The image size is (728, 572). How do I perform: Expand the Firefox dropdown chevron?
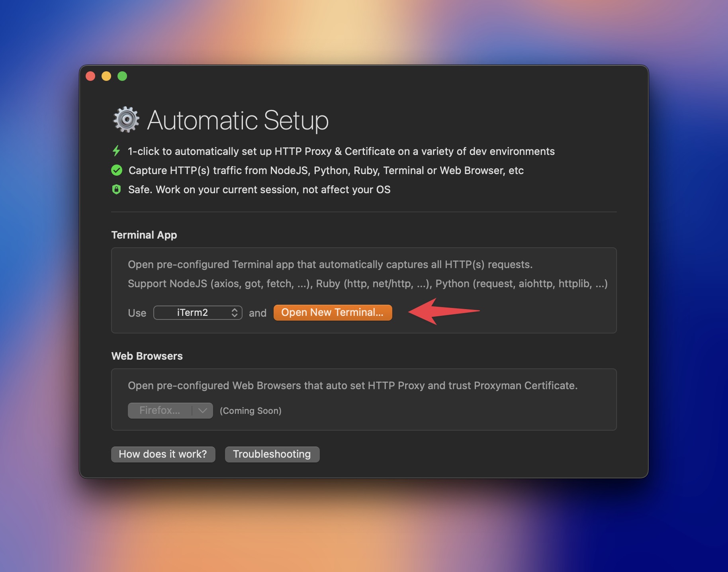(x=203, y=411)
